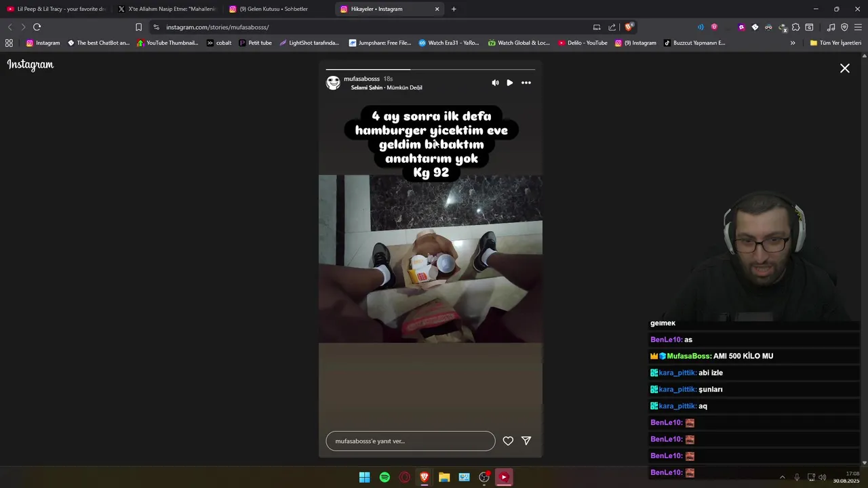Image resolution: width=868 pixels, height=488 pixels.
Task: Open the Tüm Yer İşaretleri folder
Action: tap(835, 43)
